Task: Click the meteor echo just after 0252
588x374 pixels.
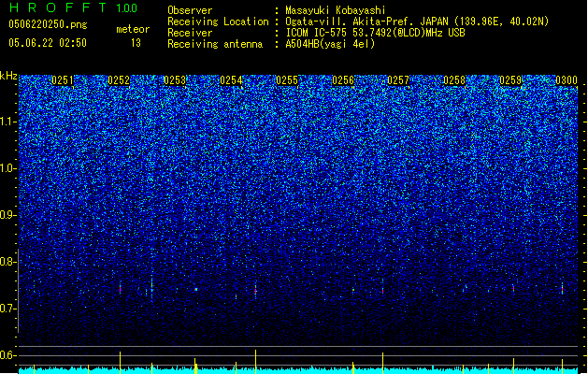Action: pyautogui.click(x=121, y=288)
